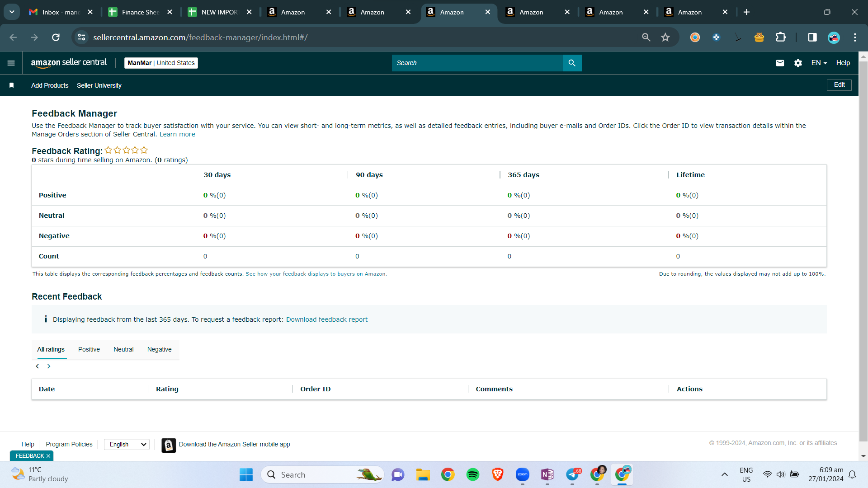This screenshot has width=868, height=488.
Task: Click the footer Help link
Action: pos(28,445)
